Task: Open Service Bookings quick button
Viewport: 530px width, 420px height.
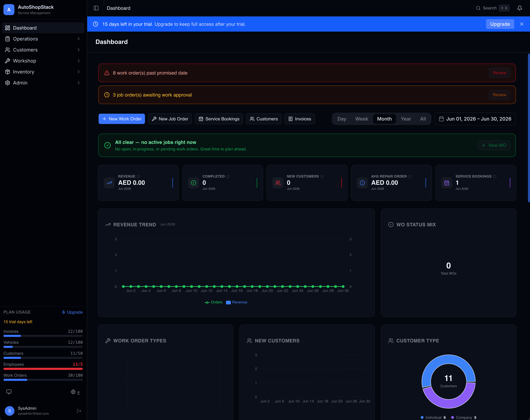Action: coord(219,119)
